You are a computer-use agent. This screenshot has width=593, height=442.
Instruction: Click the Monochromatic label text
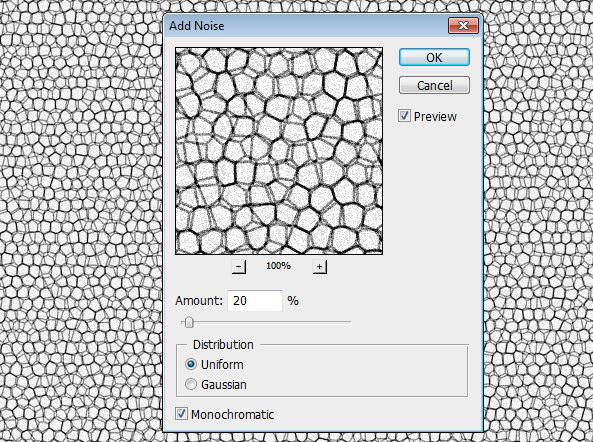tap(232, 414)
